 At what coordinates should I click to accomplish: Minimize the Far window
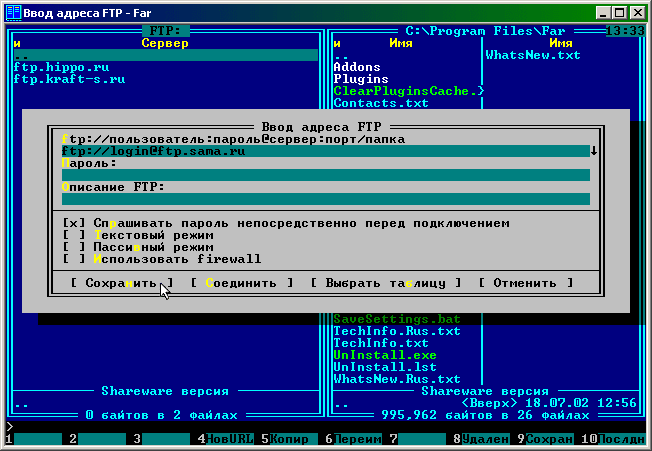pyautogui.click(x=603, y=13)
